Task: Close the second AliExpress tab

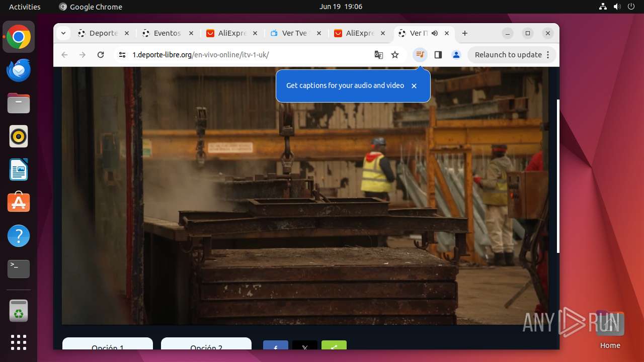Action: click(383, 33)
